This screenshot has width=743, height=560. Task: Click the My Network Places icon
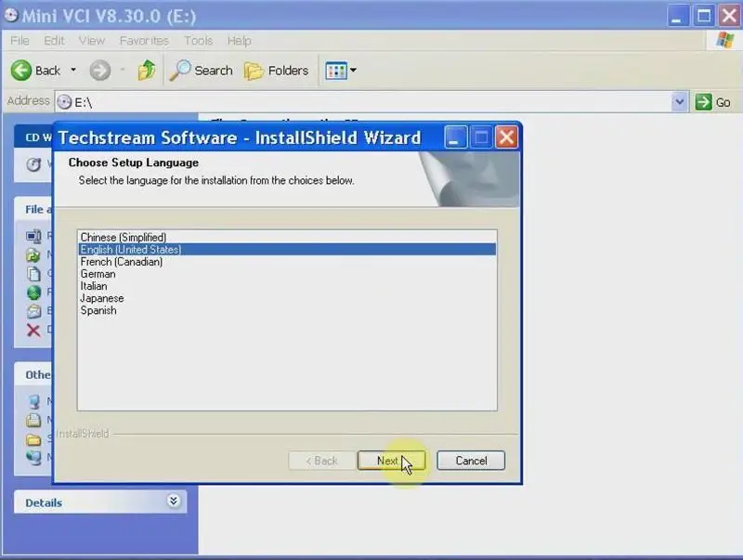(x=33, y=457)
